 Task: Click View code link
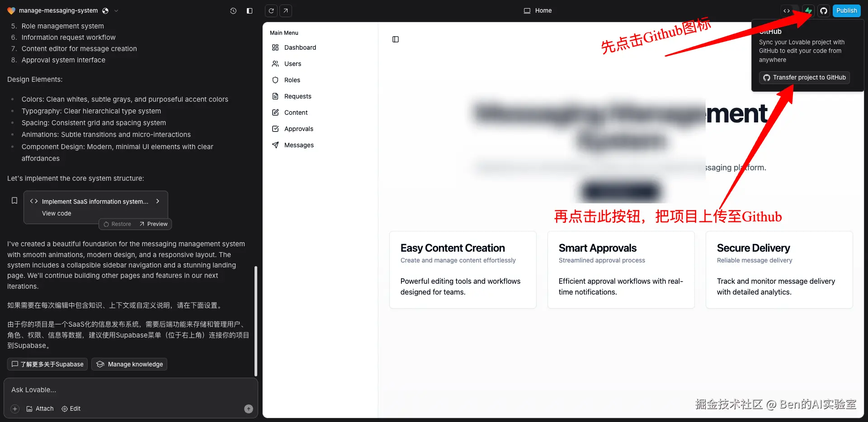tap(57, 213)
